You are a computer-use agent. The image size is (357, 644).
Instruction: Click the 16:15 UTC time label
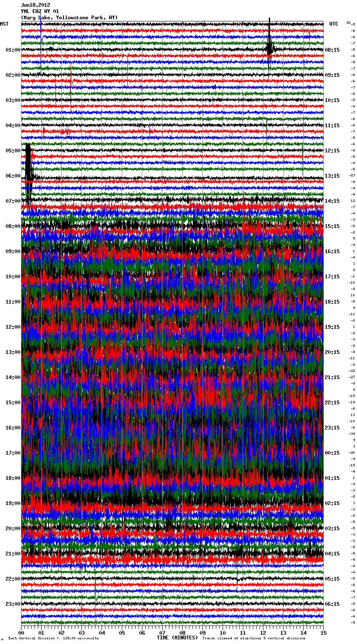(332, 251)
